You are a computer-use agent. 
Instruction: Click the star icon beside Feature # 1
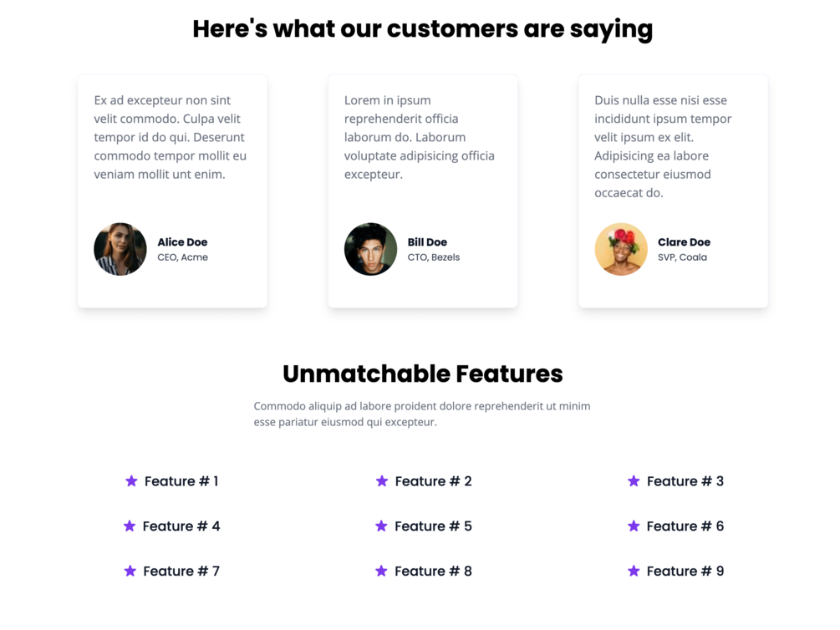click(131, 481)
